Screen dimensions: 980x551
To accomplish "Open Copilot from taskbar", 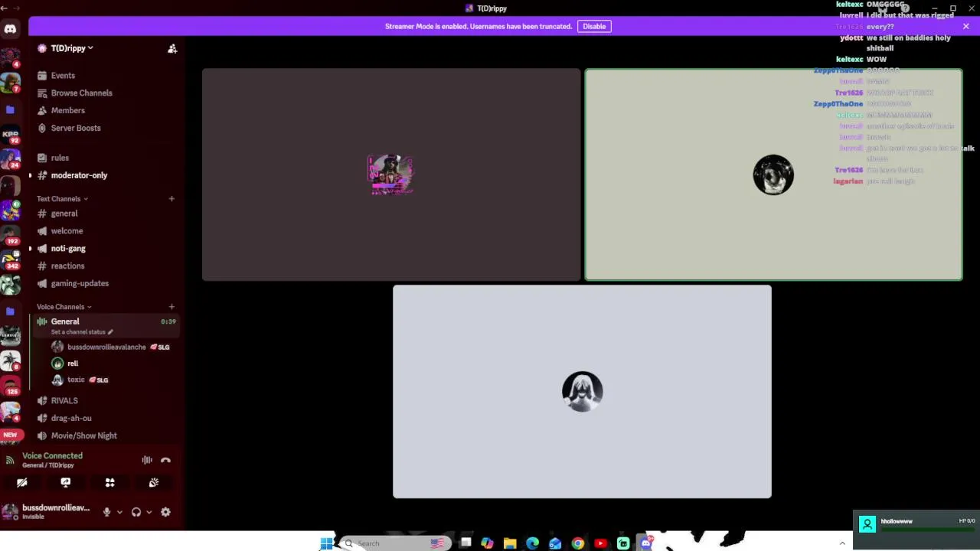I will pyautogui.click(x=487, y=543).
